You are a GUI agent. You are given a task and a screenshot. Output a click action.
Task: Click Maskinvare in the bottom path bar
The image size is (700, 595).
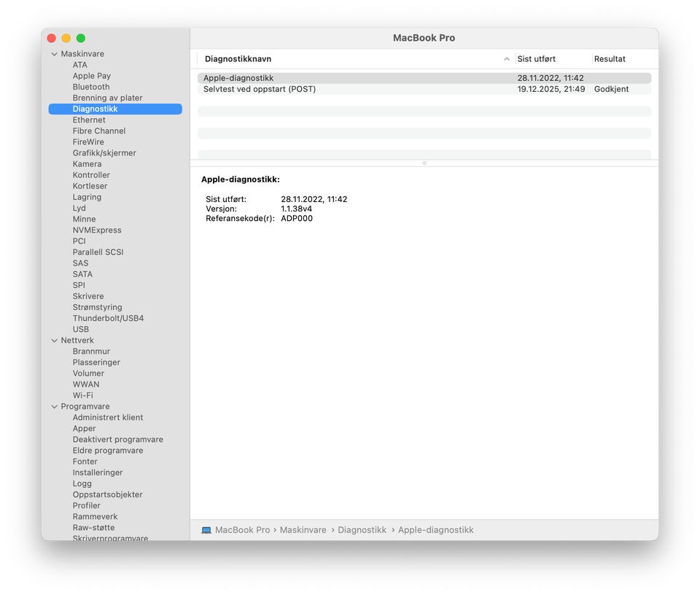click(303, 530)
